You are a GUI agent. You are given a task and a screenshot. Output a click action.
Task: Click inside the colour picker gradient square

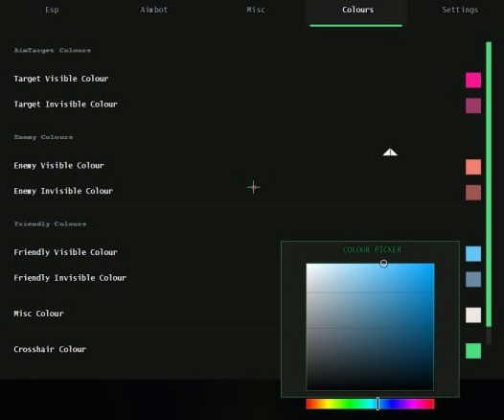[370, 327]
